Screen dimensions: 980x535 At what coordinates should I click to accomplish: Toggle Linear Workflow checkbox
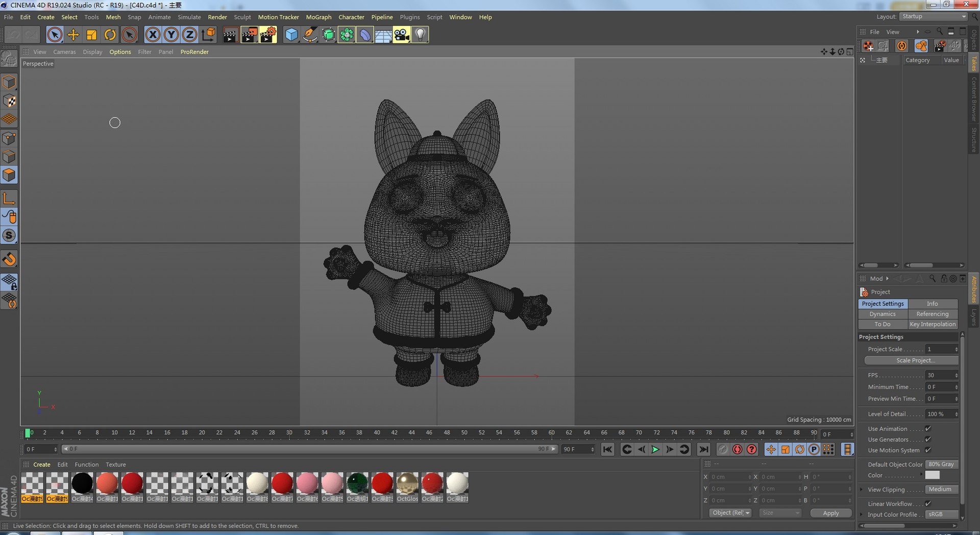pyautogui.click(x=928, y=504)
